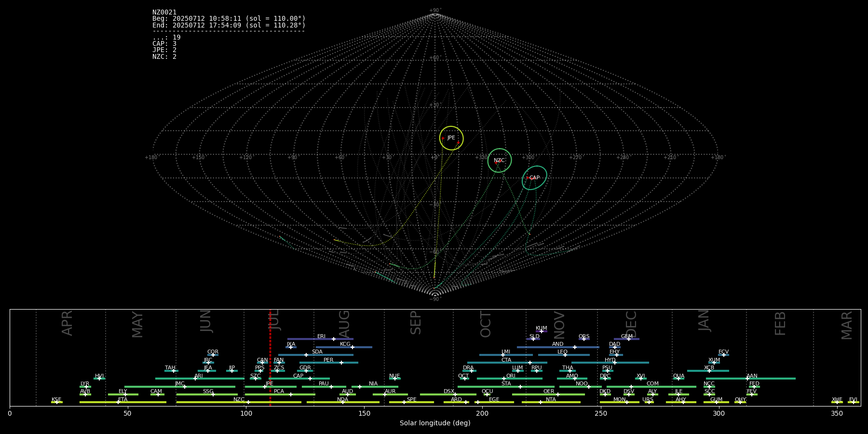The height and width of the screenshot is (434, 868).
Task: Click the AUG month label in the timeline
Action: 344,324
